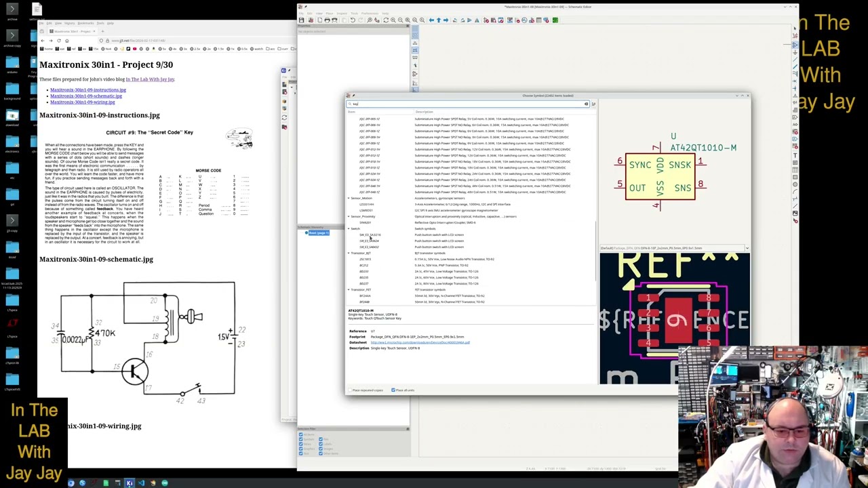Open the microchip datasheet PDF link
868x488 pixels.
[420, 342]
